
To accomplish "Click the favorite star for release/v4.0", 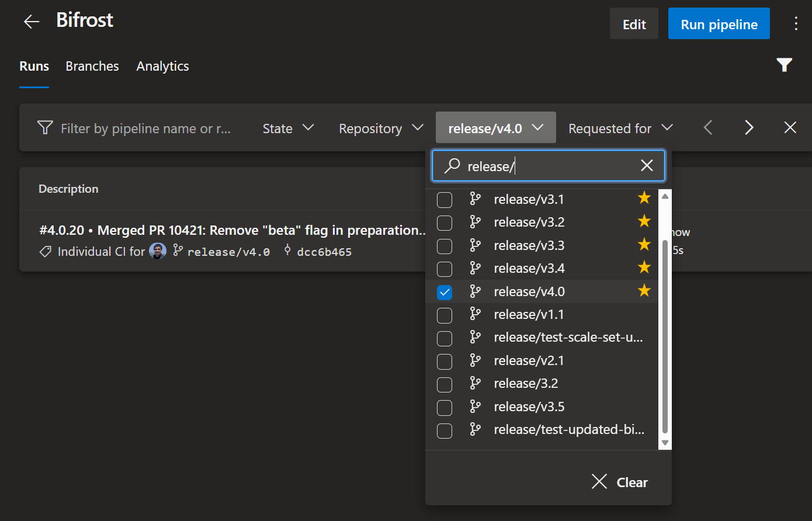I will (644, 290).
